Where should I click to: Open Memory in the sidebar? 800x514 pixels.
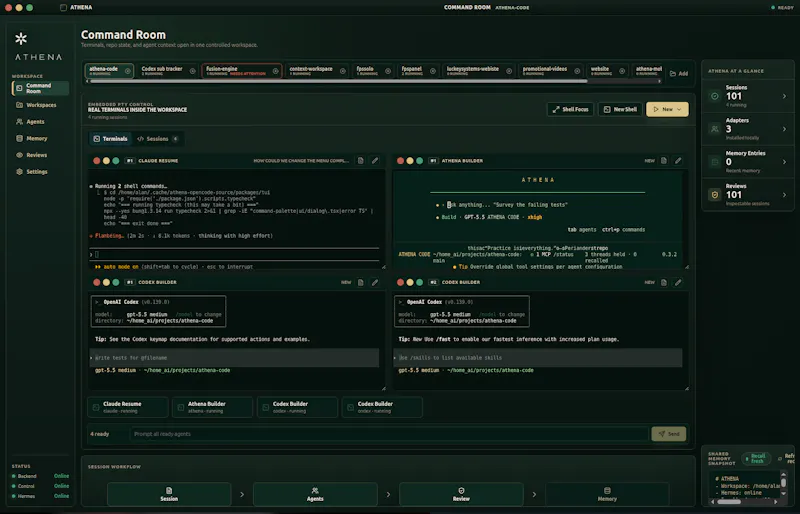[x=32, y=138]
